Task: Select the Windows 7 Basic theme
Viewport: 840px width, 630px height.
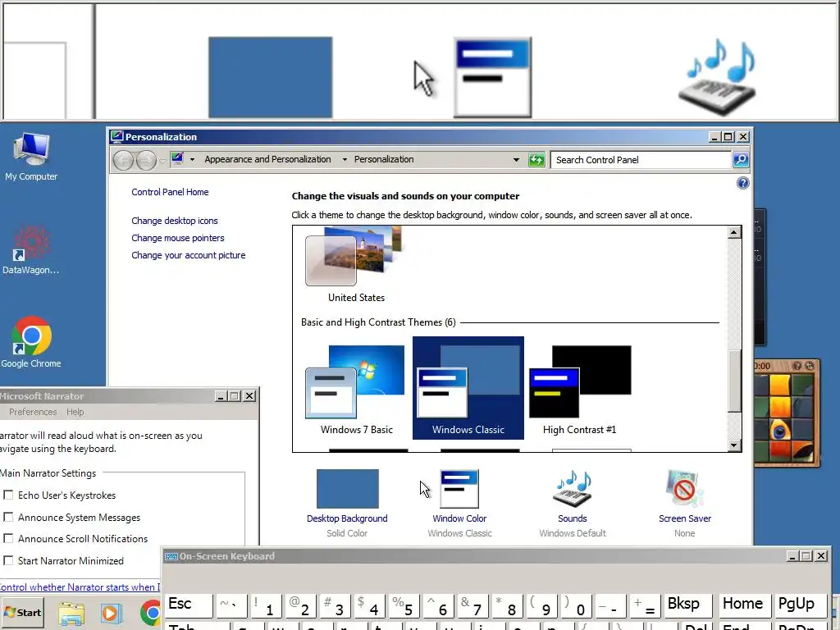Action: 356,390
